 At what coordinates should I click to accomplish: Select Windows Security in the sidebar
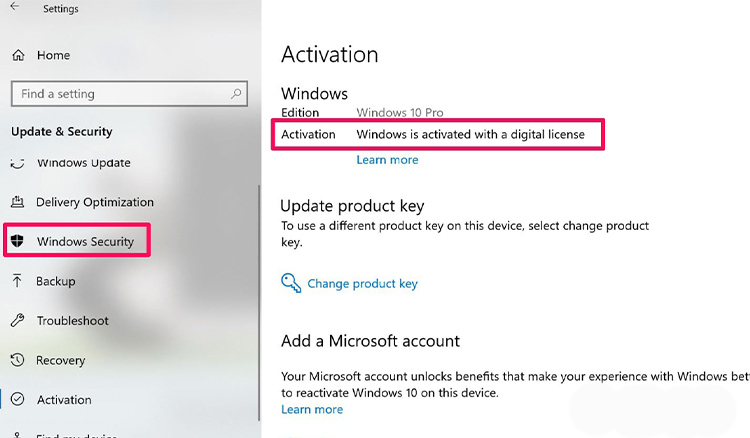point(91,241)
